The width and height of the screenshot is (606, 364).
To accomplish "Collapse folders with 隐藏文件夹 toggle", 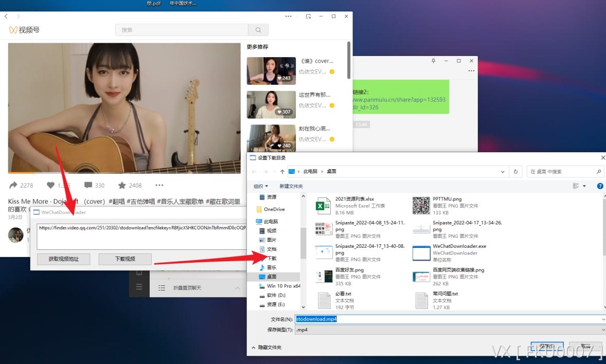I will [x=266, y=348].
